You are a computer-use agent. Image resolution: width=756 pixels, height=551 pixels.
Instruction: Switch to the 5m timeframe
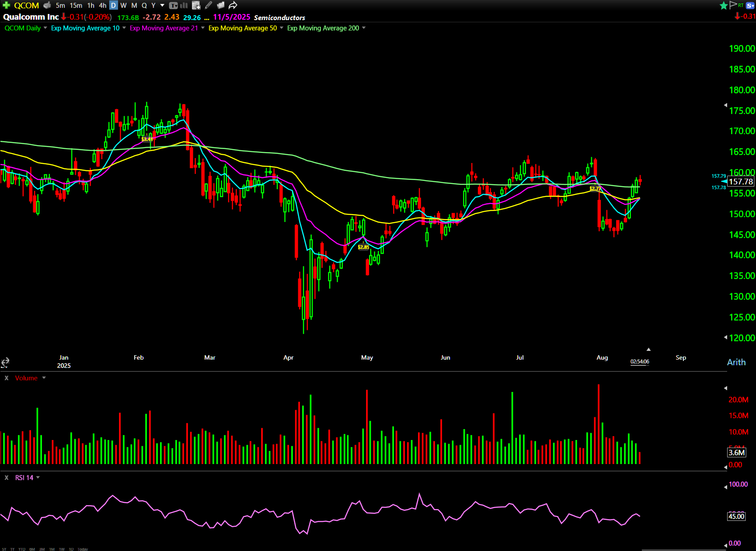pos(60,5)
